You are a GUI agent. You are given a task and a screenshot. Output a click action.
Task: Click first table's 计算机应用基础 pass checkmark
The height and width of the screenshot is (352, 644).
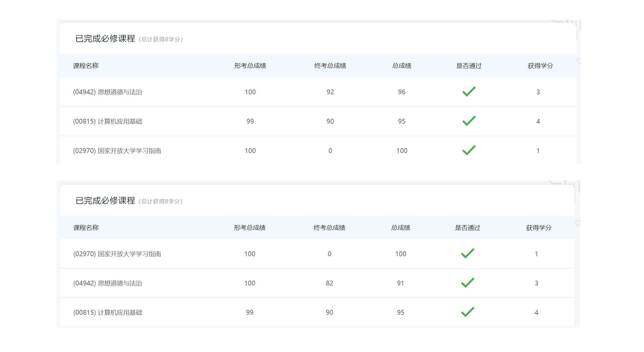coord(469,121)
